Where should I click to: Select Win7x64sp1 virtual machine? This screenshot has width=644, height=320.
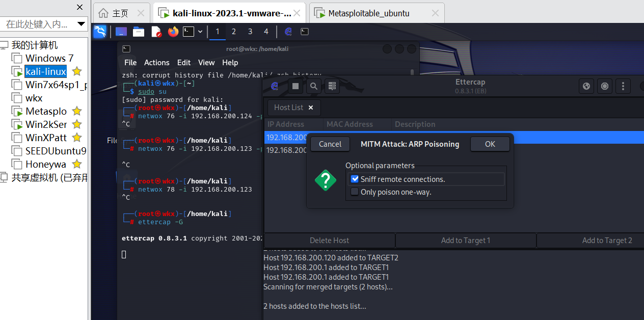(56, 85)
